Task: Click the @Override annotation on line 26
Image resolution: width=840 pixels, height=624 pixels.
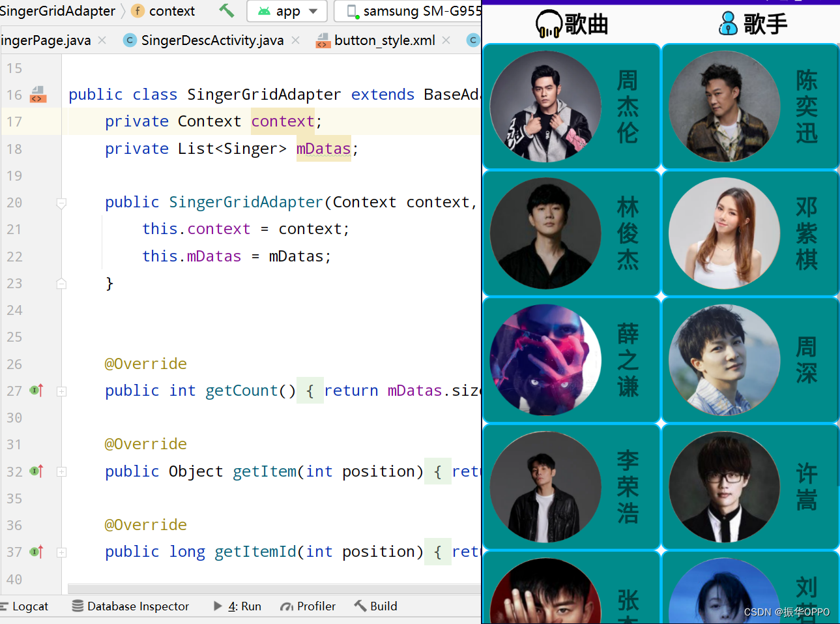Action: tap(146, 364)
